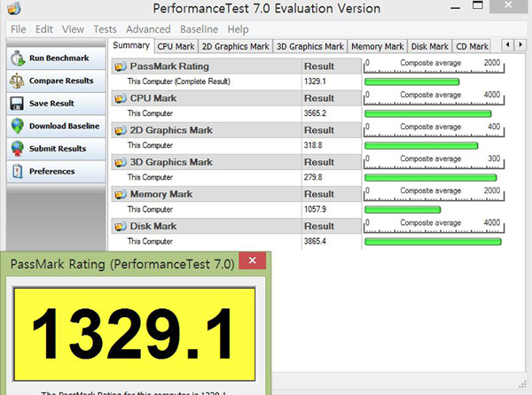Viewport: 532px width, 395px height.
Task: Click the PassMark result value 1329.1 in table
Action: pos(315,81)
